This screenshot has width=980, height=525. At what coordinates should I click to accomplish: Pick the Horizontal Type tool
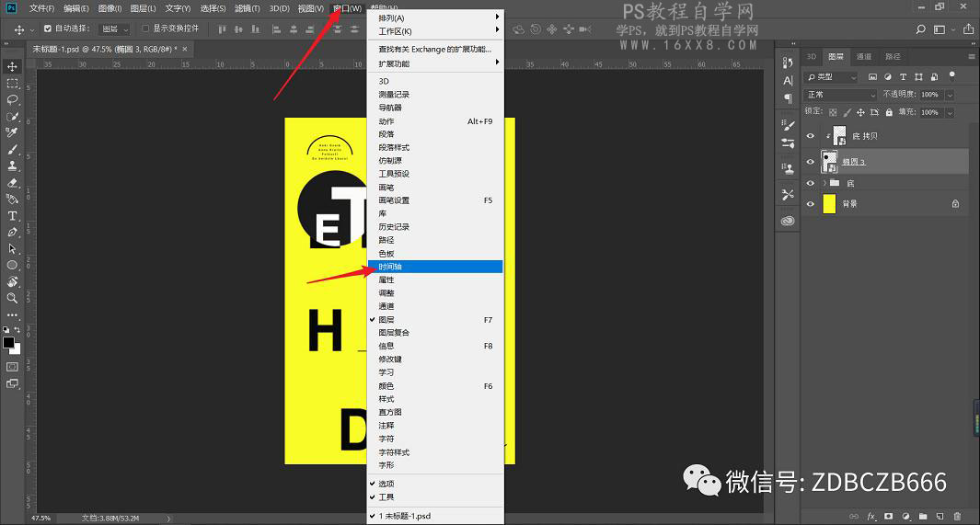pyautogui.click(x=13, y=216)
